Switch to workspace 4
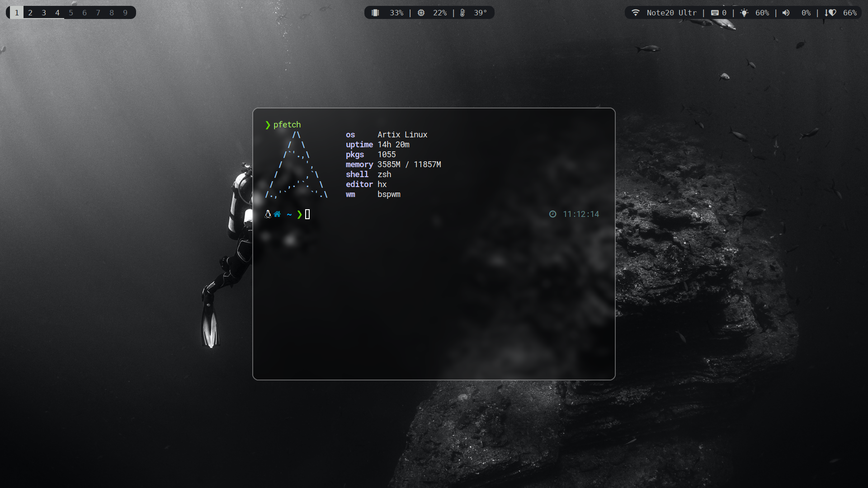868x488 pixels. [x=57, y=13]
